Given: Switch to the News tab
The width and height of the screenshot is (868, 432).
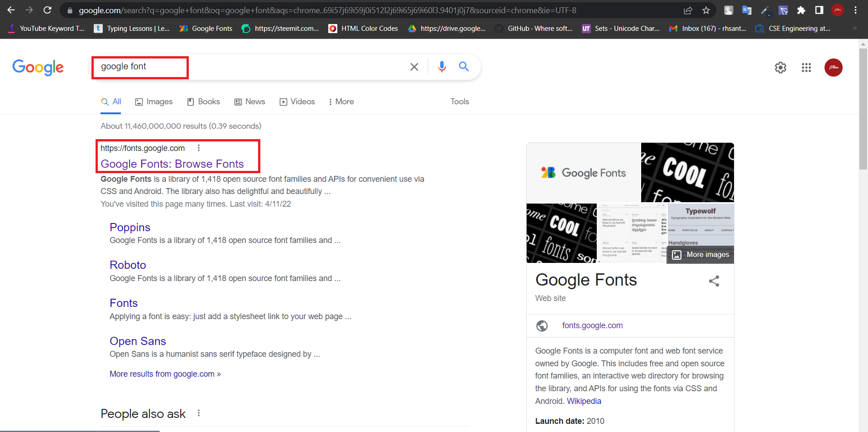Looking at the screenshot, I should tap(250, 102).
